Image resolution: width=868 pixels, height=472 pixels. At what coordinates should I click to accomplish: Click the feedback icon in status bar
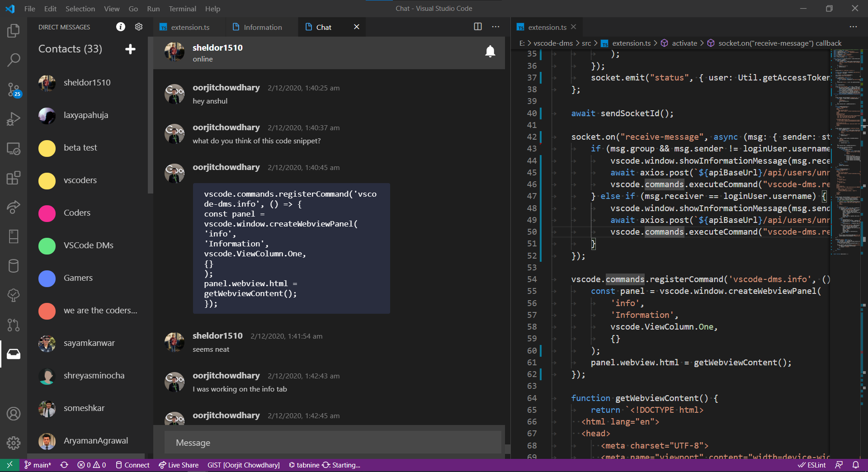[839, 465]
